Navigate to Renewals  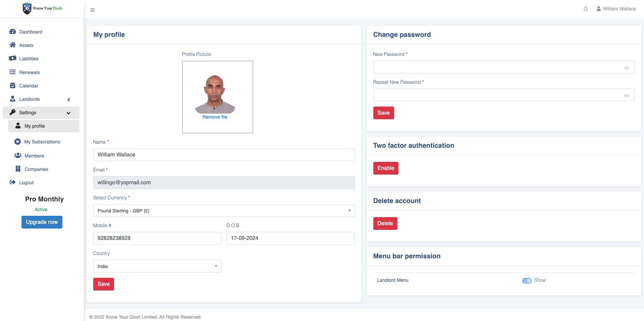[30, 72]
